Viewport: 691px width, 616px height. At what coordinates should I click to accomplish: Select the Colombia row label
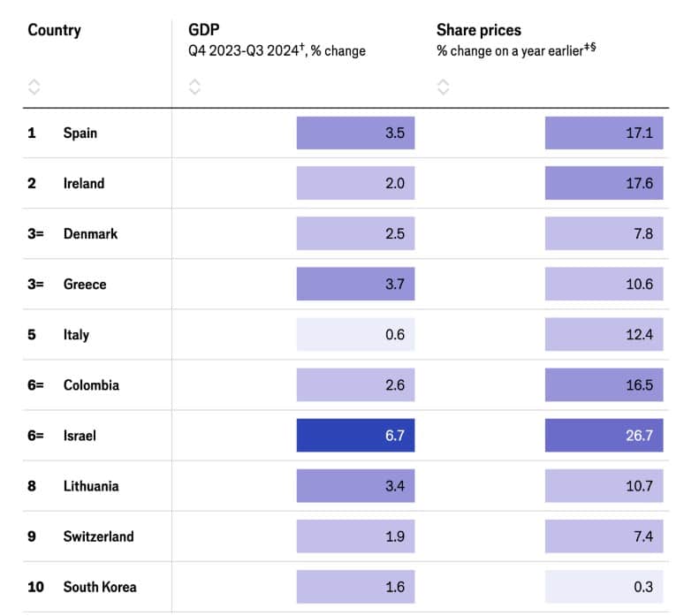click(x=91, y=385)
